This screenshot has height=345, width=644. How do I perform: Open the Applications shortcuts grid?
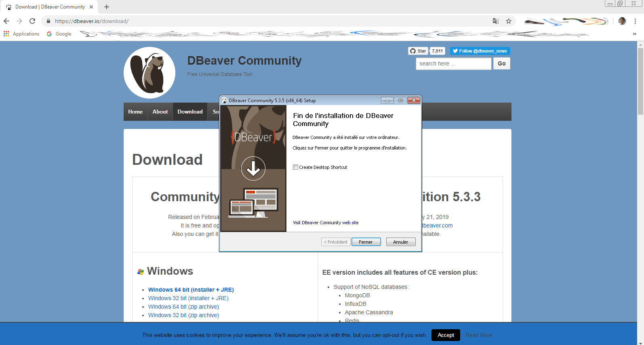6,34
